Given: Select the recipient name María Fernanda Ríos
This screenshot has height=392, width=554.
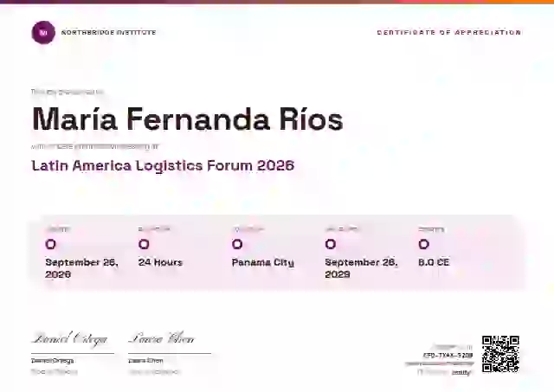Looking at the screenshot, I should (188, 119).
